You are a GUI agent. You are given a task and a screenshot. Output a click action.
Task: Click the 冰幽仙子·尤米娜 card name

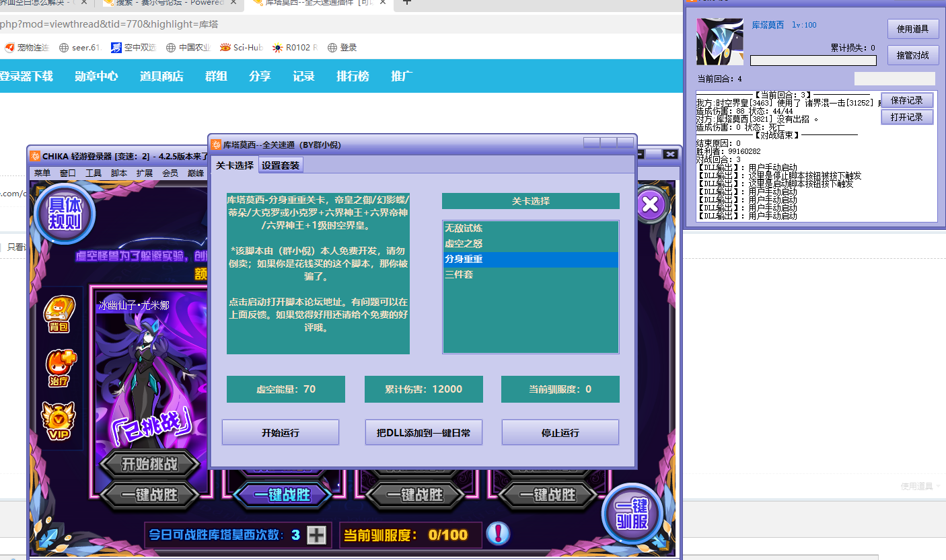tap(134, 306)
